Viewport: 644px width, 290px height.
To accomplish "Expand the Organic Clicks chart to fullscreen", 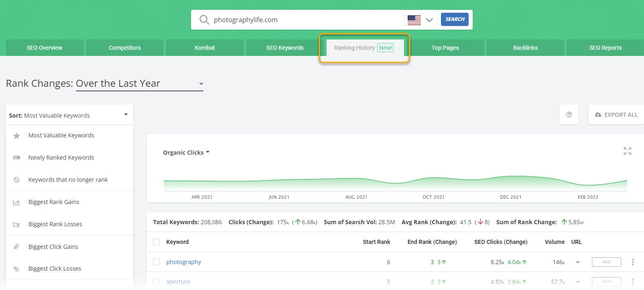I will pos(628,151).
